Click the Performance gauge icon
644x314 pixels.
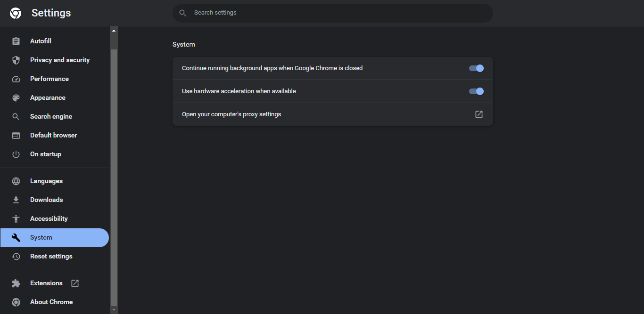pyautogui.click(x=16, y=79)
